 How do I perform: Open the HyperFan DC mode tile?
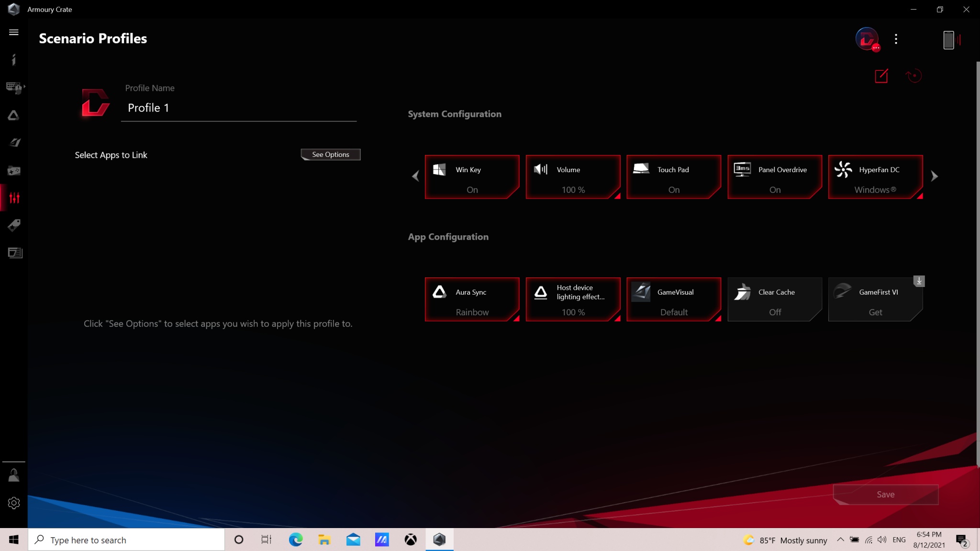tap(876, 177)
